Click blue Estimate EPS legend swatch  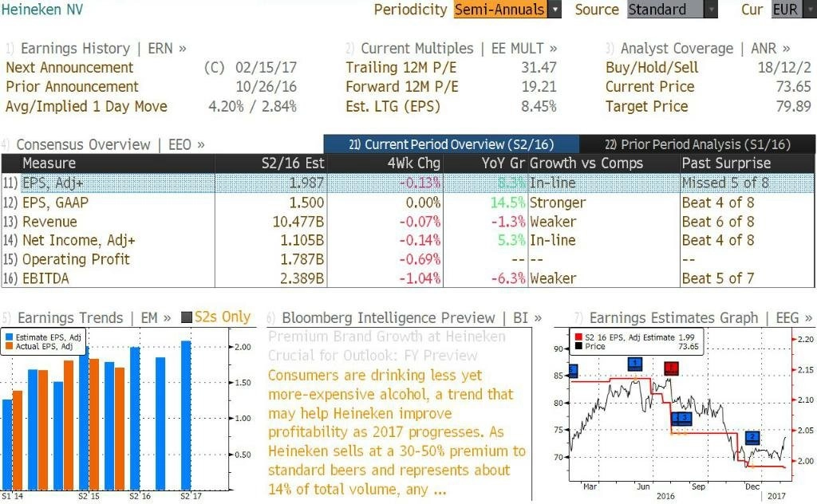coord(9,337)
